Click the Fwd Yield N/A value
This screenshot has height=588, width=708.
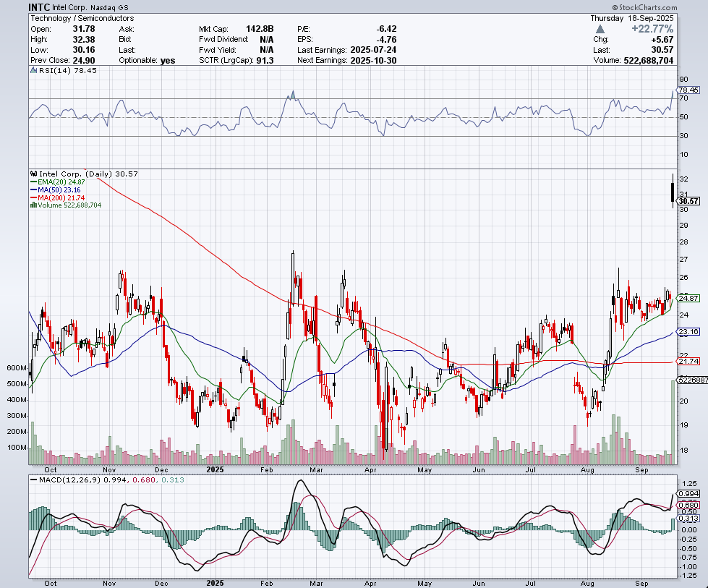pyautogui.click(x=267, y=50)
